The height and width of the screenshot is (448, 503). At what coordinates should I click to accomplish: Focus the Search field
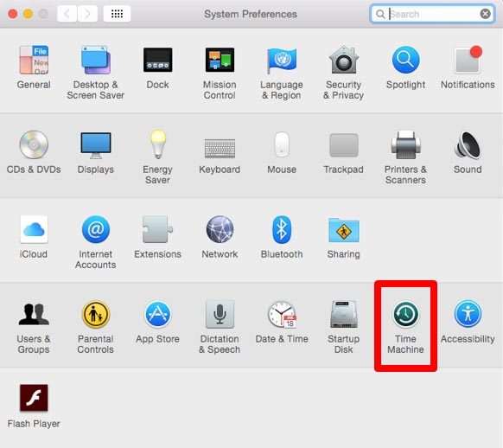(432, 14)
